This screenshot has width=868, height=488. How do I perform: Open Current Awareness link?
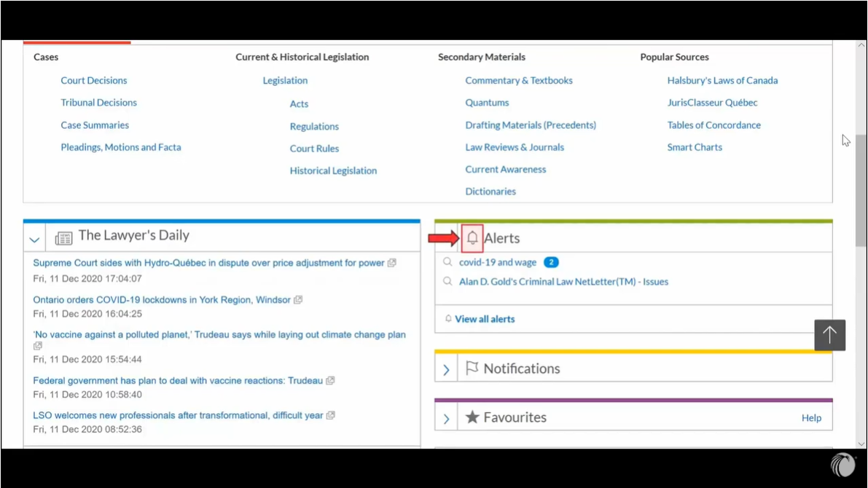pos(505,169)
